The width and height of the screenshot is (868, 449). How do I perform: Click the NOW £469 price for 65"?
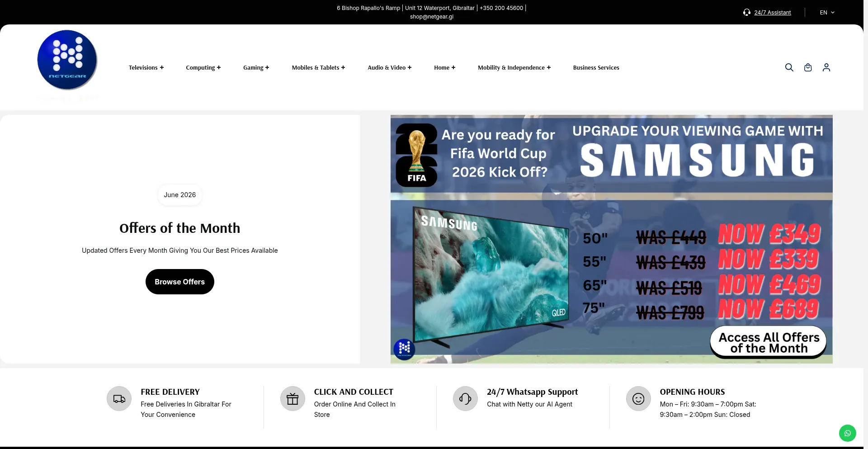click(x=769, y=284)
